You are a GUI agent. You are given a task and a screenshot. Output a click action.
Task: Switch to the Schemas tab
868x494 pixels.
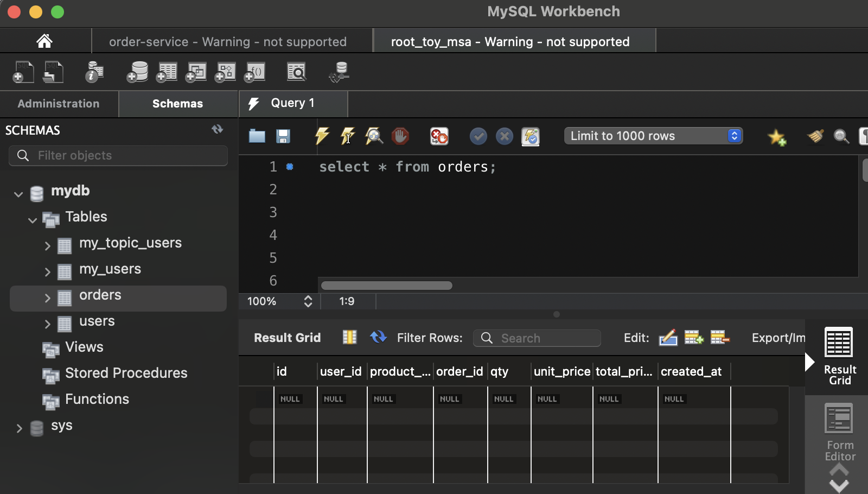[178, 104]
